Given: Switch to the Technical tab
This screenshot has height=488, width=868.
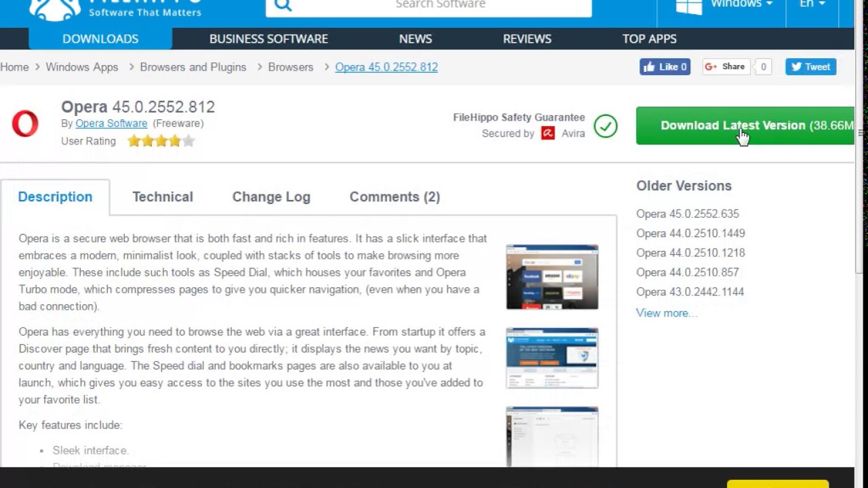Looking at the screenshot, I should click(x=163, y=197).
